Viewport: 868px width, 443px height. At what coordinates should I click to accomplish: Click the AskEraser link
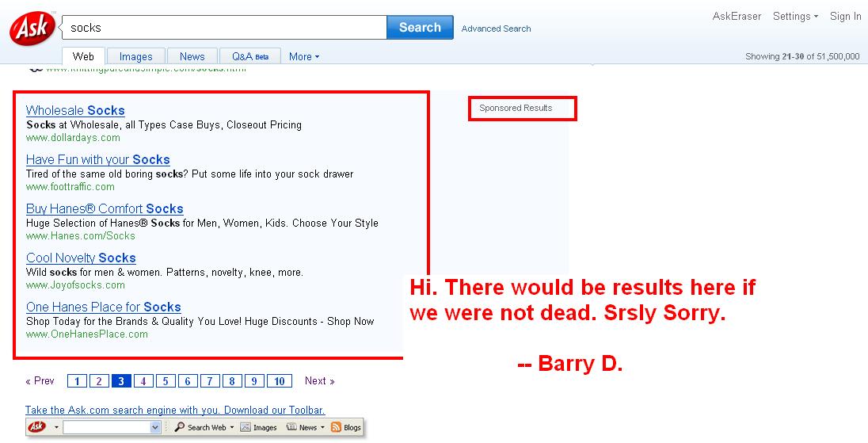[x=737, y=16]
